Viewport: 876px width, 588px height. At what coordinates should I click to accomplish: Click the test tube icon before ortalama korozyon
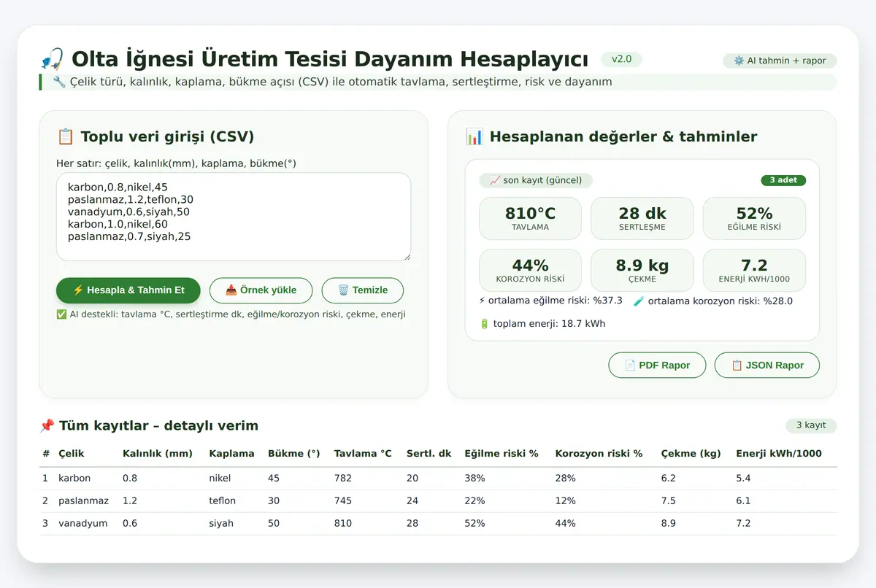639,301
